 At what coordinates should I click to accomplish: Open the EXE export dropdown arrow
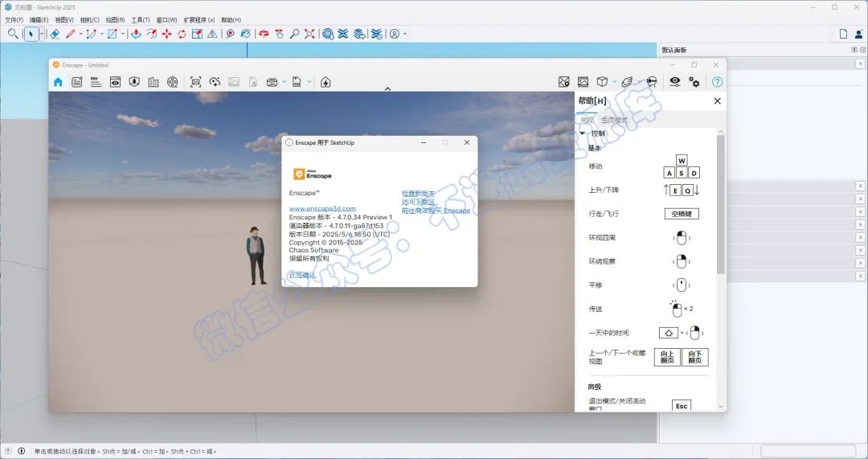(x=309, y=82)
